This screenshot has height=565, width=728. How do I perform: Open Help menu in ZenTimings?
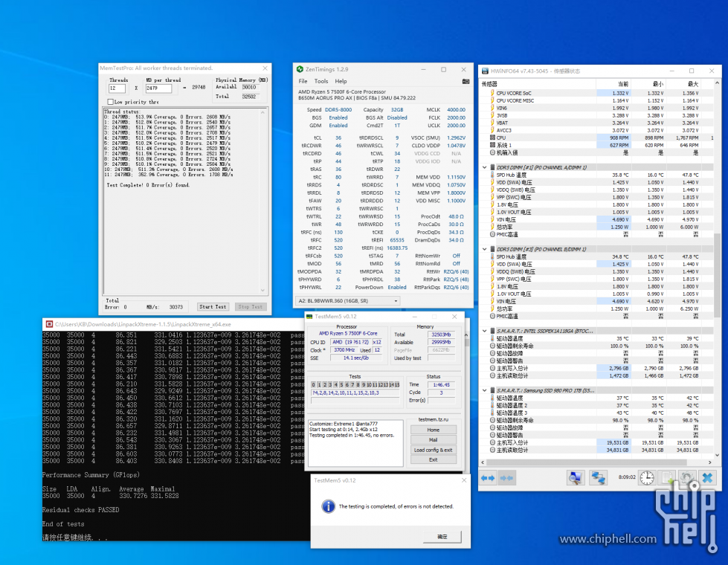(x=341, y=81)
